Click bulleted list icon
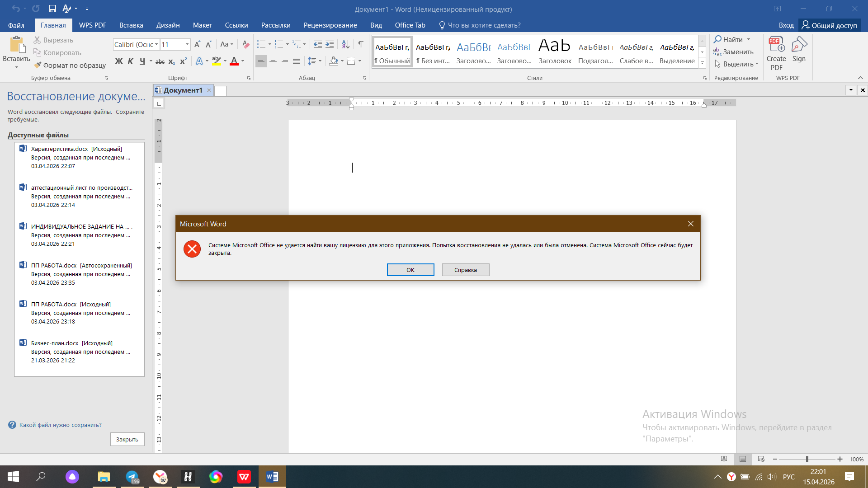 click(261, 44)
